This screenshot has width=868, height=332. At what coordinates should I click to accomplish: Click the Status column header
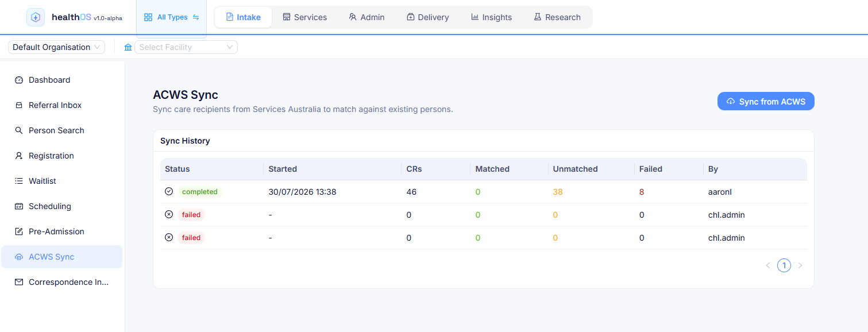pos(177,169)
